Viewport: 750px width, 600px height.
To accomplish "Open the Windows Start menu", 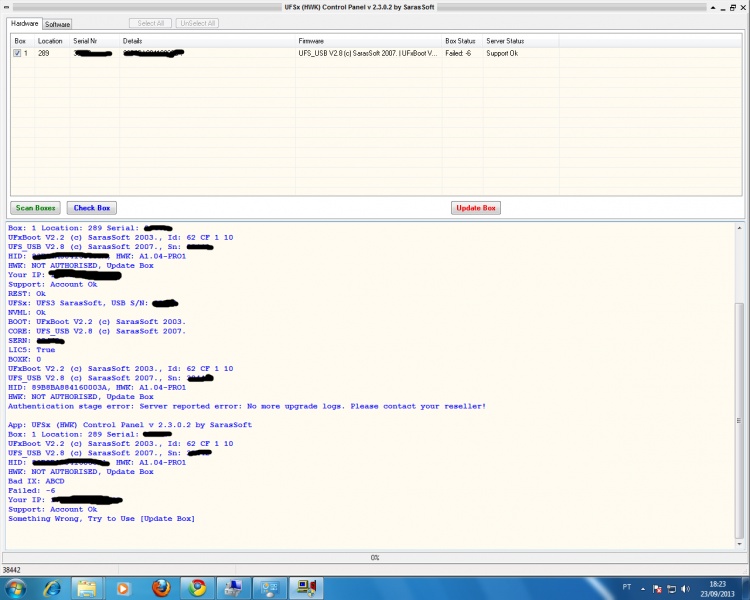I will (x=15, y=588).
